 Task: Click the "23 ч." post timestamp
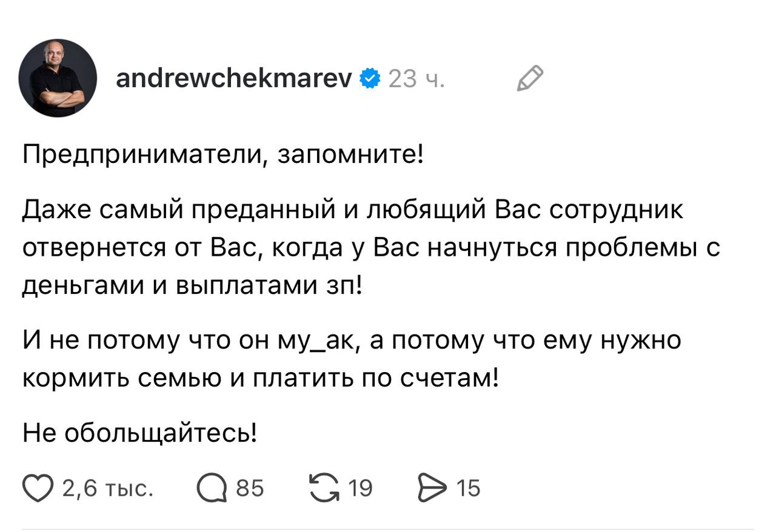pyautogui.click(x=416, y=79)
